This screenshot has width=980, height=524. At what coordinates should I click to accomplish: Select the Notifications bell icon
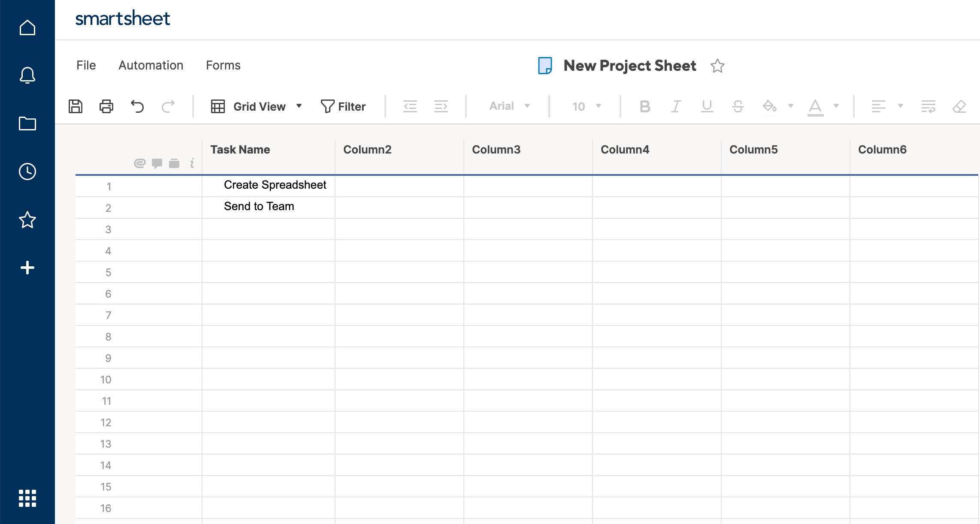click(27, 75)
